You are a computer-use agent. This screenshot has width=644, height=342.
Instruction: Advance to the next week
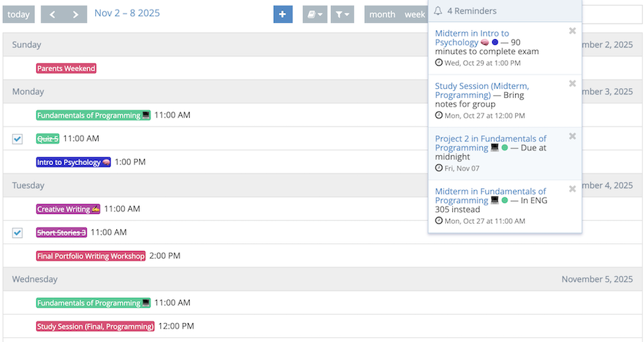[75, 14]
